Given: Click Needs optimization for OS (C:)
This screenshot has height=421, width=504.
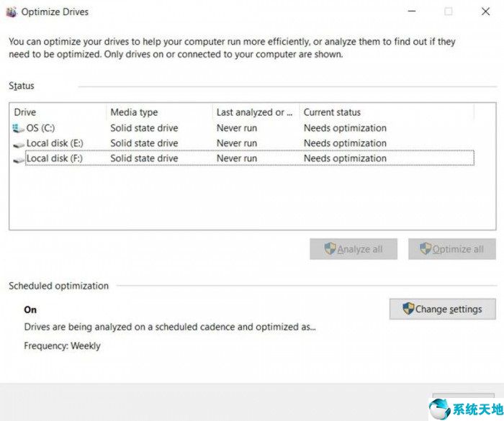Looking at the screenshot, I should (345, 128).
